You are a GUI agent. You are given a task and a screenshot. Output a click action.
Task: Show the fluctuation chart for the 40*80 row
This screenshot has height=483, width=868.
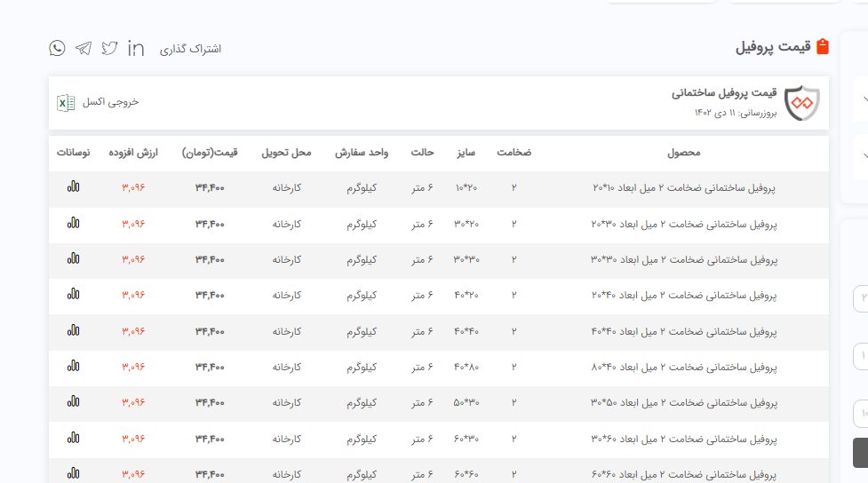[74, 366]
